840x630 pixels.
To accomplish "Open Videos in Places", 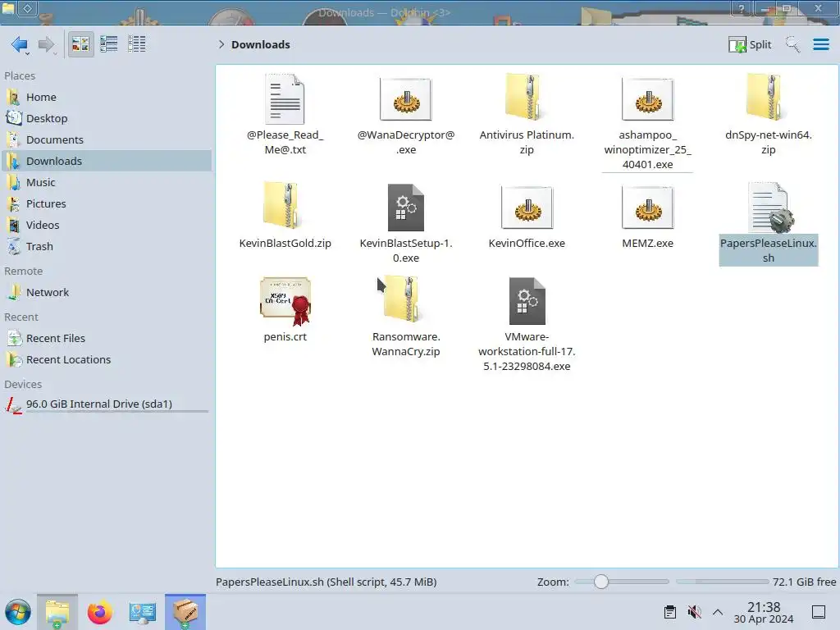I will [106, 226].
